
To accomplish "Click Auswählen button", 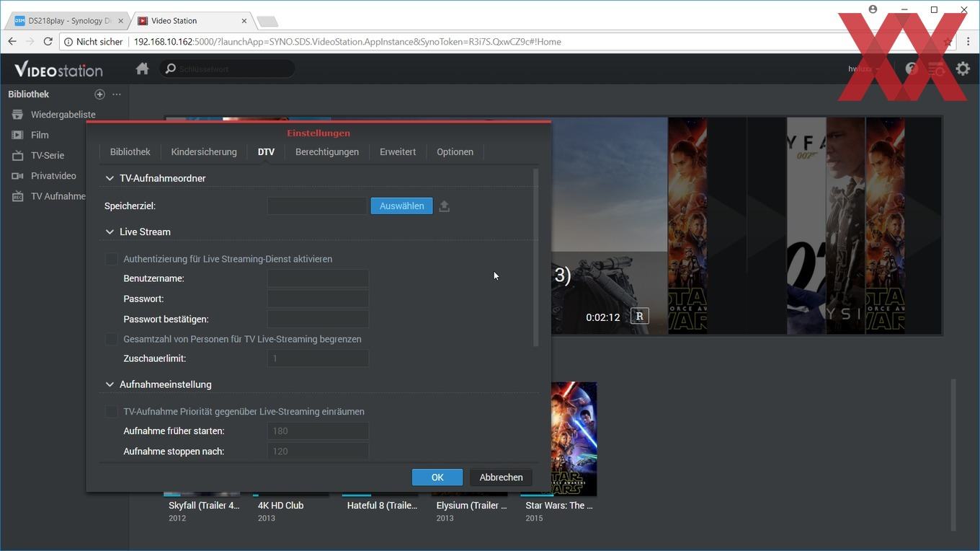I will 401,206.
